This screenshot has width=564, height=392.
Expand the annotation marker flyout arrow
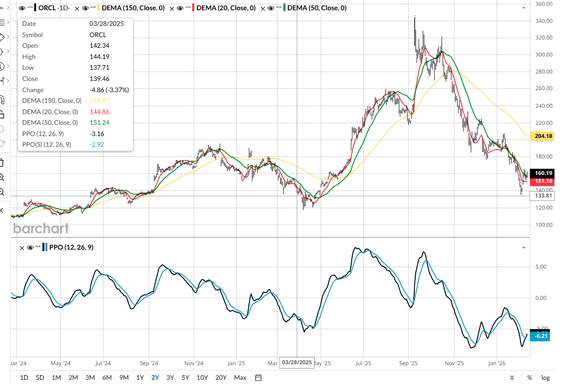[8, 52]
